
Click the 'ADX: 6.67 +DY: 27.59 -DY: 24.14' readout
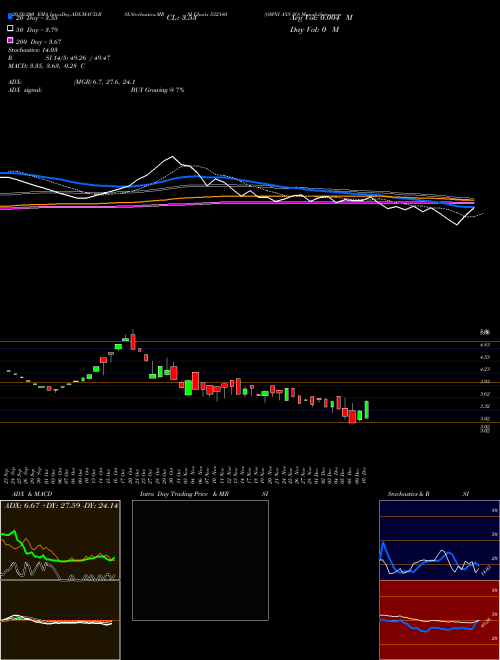pos(61,506)
